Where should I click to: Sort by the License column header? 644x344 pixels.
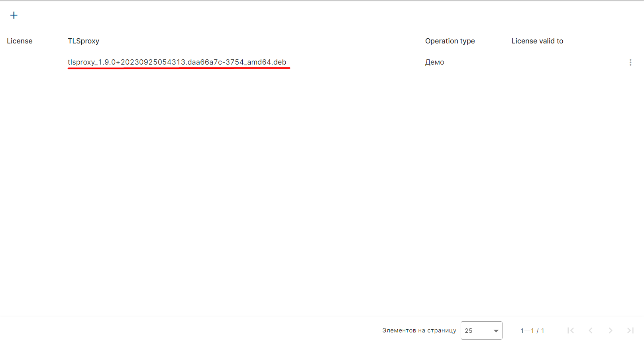click(20, 41)
